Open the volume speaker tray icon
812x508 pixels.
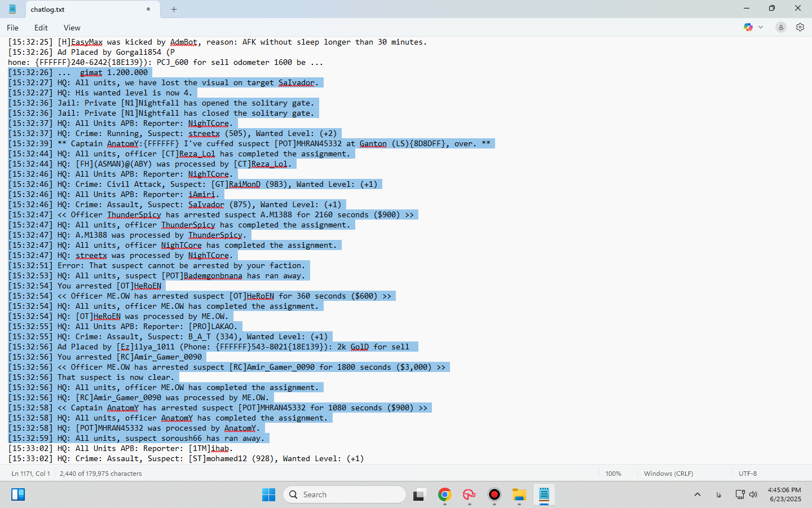coord(753,494)
